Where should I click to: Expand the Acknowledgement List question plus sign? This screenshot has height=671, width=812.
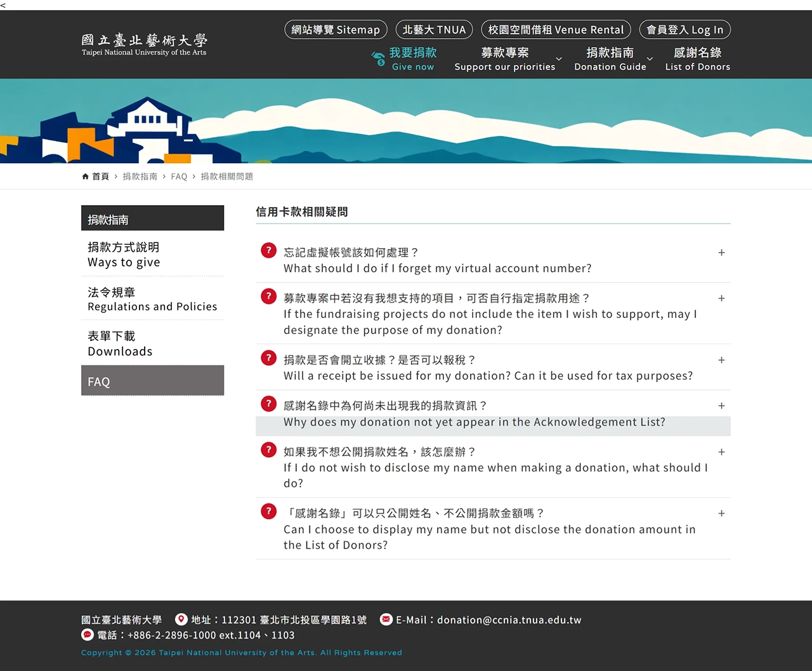pos(721,406)
